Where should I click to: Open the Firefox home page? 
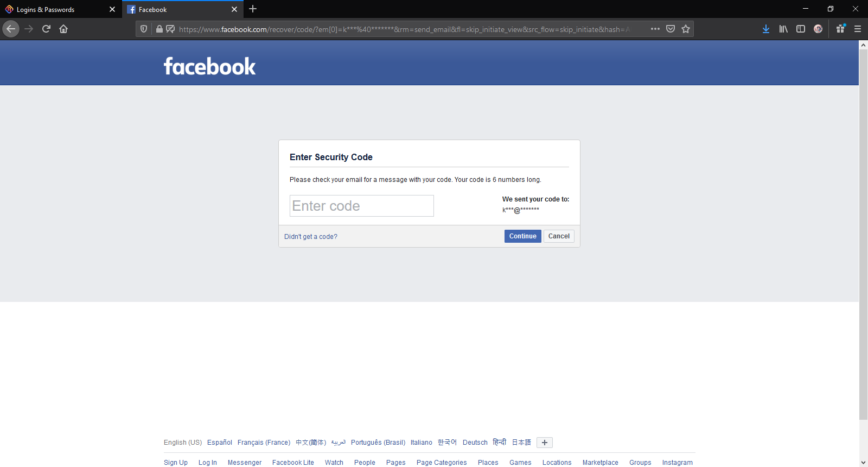tap(63, 29)
